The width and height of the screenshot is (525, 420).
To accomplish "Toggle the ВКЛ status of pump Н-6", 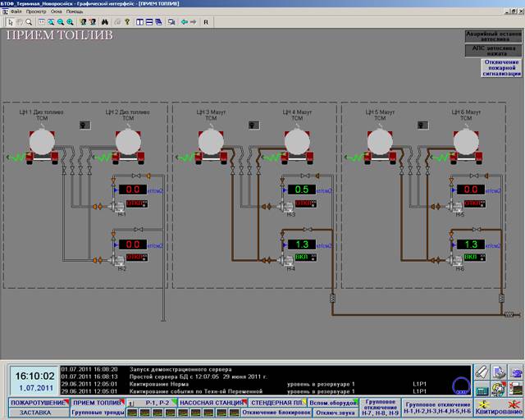I will click(472, 257).
